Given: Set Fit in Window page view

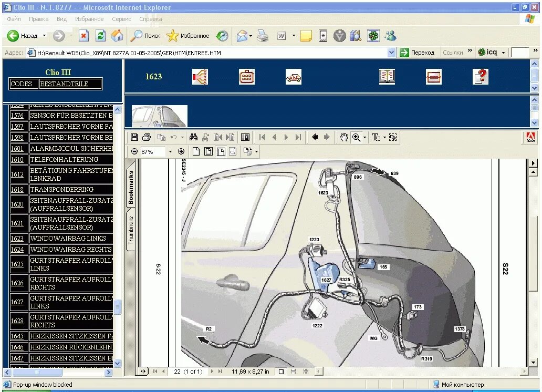Looking at the screenshot, I should pyautogui.click(x=209, y=151).
